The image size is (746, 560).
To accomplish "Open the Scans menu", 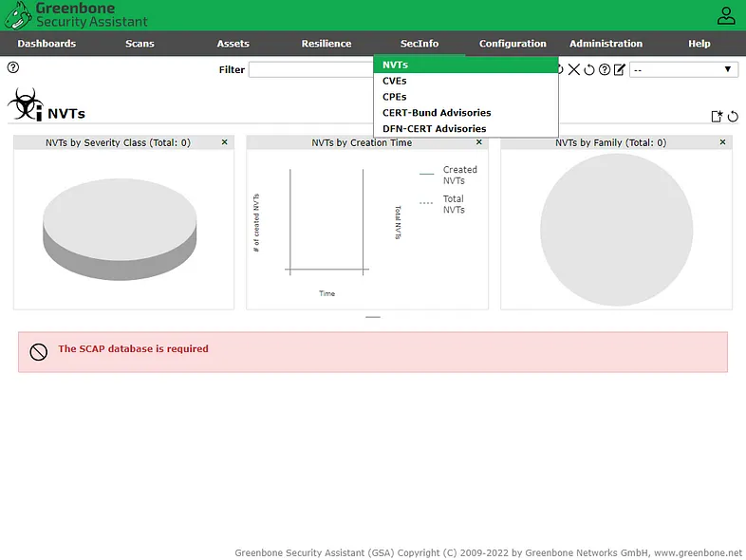I will (140, 44).
